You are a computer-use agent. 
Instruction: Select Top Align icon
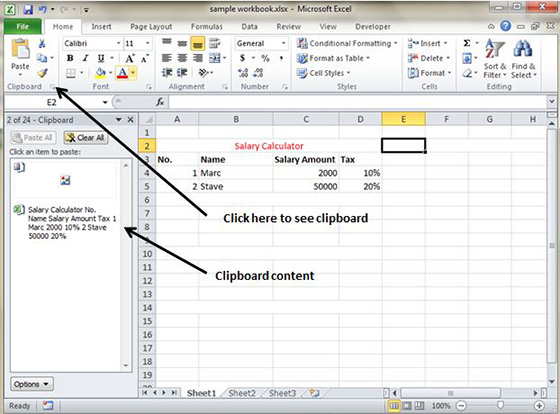[x=166, y=43]
